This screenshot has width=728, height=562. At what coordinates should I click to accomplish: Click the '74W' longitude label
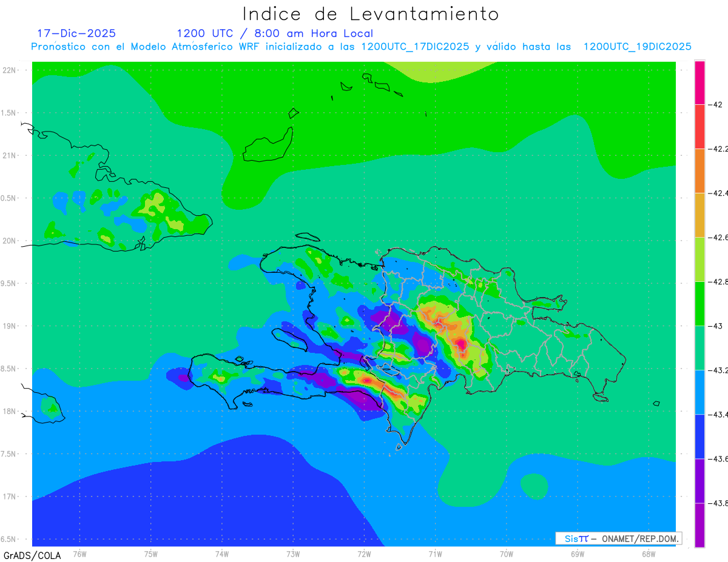point(222,554)
